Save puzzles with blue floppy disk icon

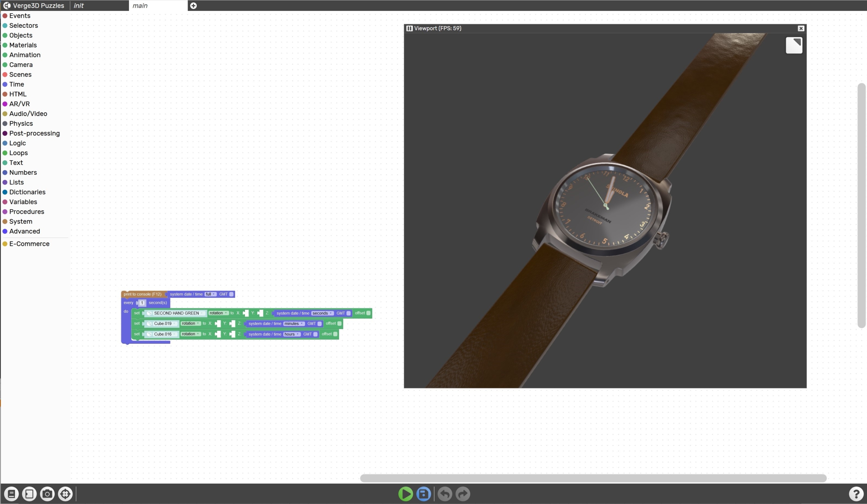point(424,494)
